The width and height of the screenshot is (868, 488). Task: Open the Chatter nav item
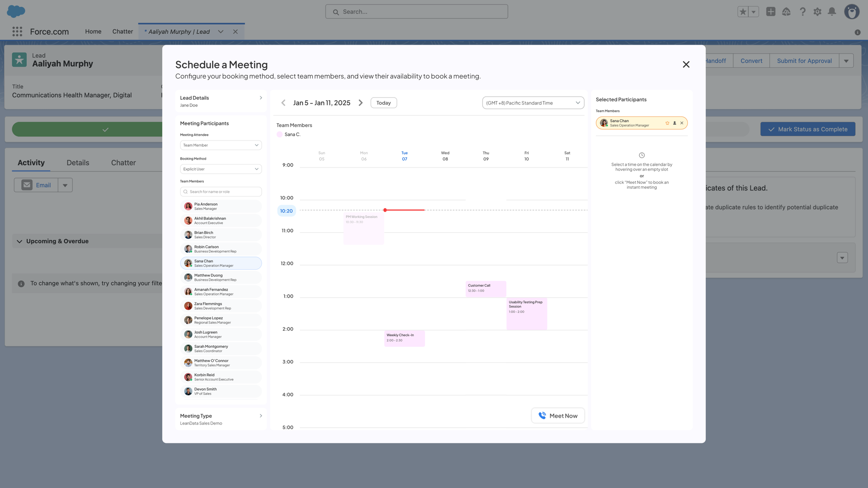[x=122, y=32]
